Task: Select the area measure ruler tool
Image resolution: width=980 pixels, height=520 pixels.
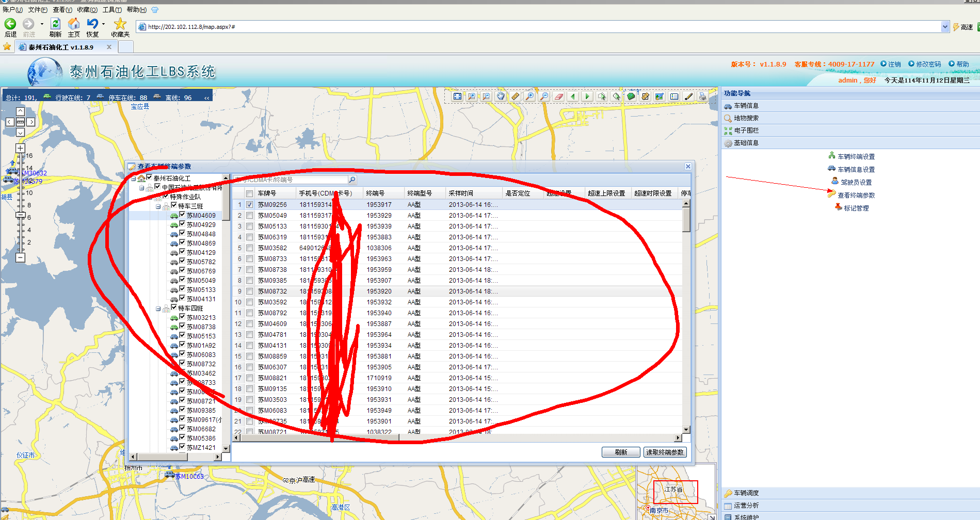Action: pyautogui.click(x=645, y=96)
